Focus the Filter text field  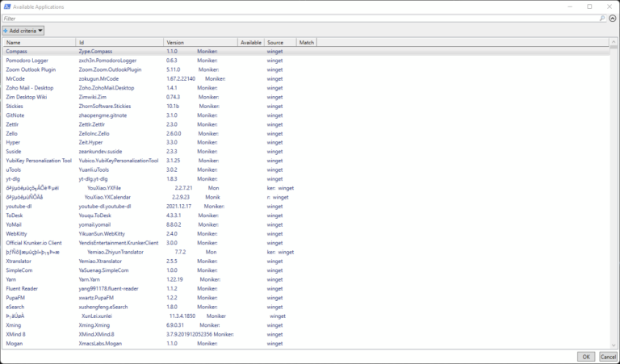click(x=302, y=19)
